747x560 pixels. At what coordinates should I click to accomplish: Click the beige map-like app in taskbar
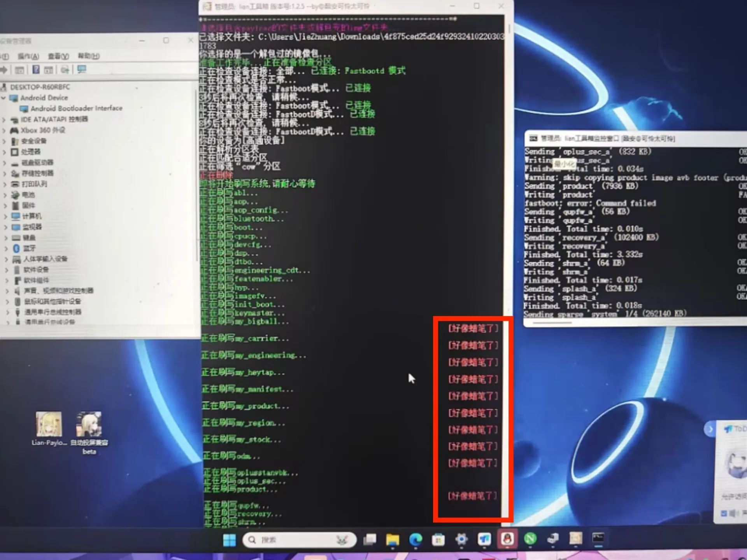pos(575,539)
